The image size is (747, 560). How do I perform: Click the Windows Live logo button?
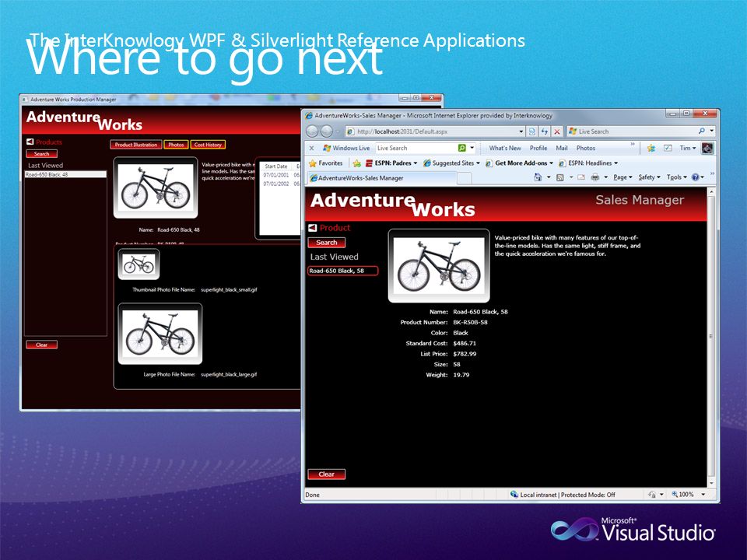(346, 148)
